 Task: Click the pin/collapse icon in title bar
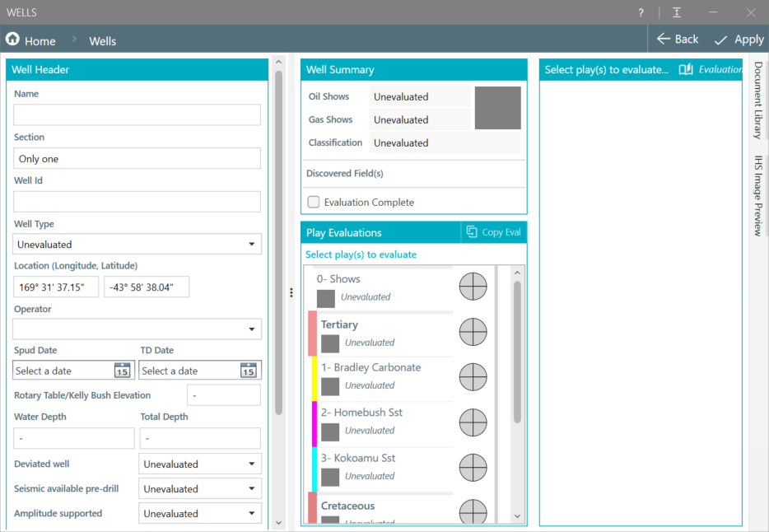677,12
